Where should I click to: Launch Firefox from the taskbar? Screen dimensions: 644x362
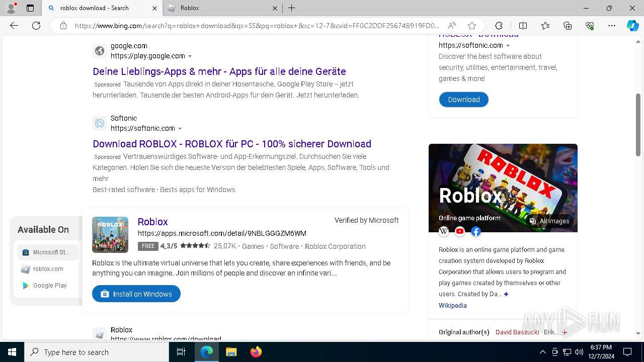pos(256,352)
